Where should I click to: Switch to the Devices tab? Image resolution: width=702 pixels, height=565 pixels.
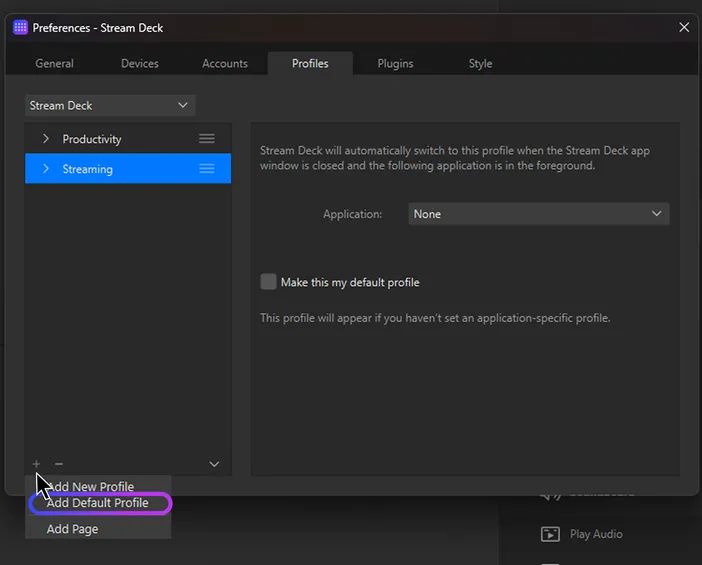[x=140, y=64]
